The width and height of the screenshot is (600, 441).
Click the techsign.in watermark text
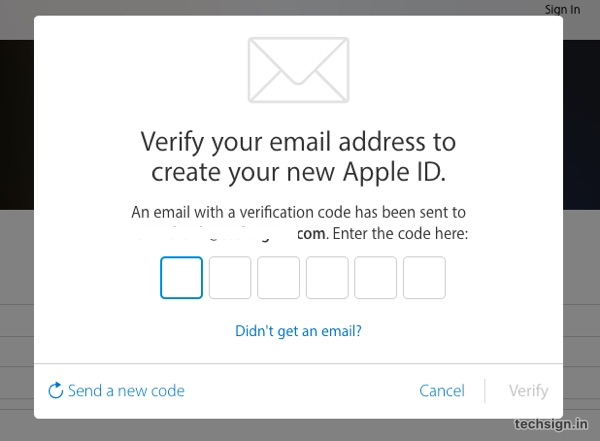(551, 424)
